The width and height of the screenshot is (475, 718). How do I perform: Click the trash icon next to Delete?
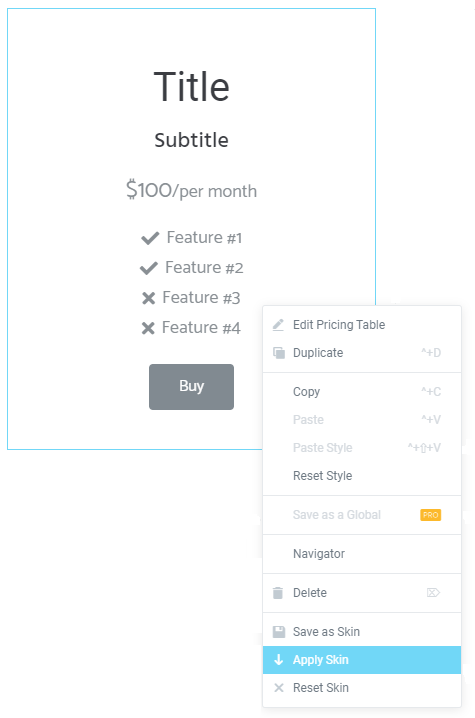tap(278, 593)
